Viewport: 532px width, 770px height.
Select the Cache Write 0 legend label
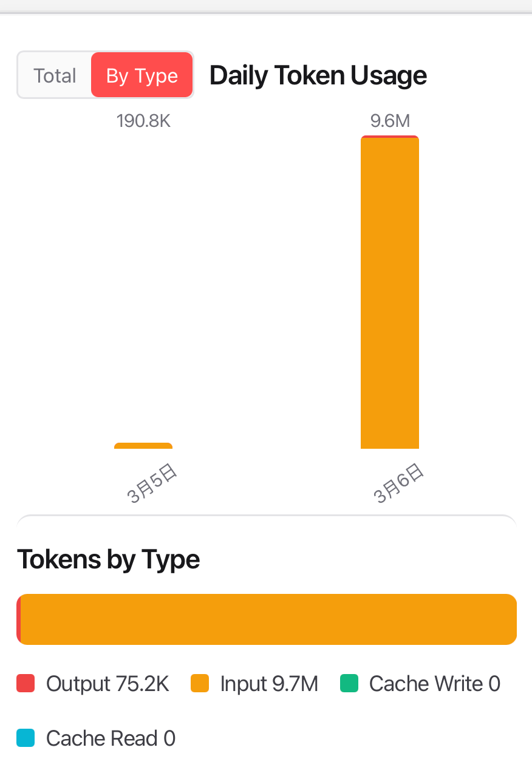click(x=435, y=684)
